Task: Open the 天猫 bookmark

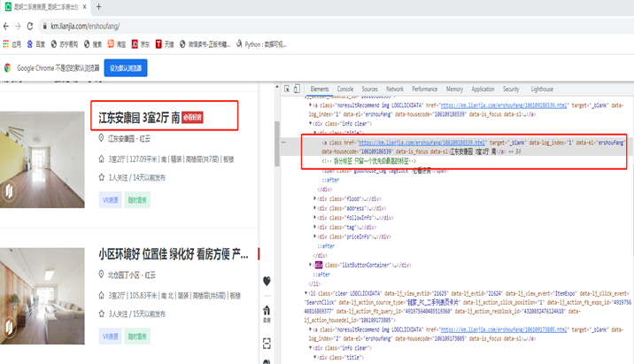Action: (x=165, y=44)
